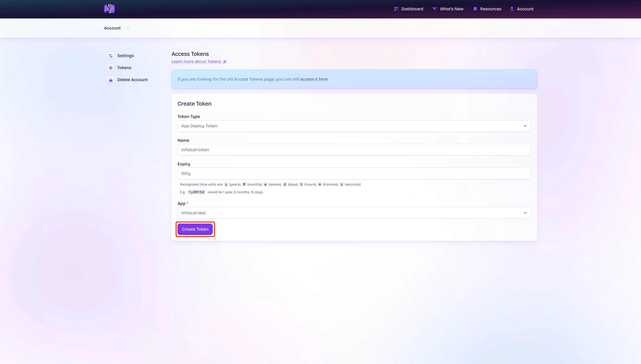Click the breadcrumb chevron after Account
The height and width of the screenshot is (364, 641).
[x=128, y=28]
